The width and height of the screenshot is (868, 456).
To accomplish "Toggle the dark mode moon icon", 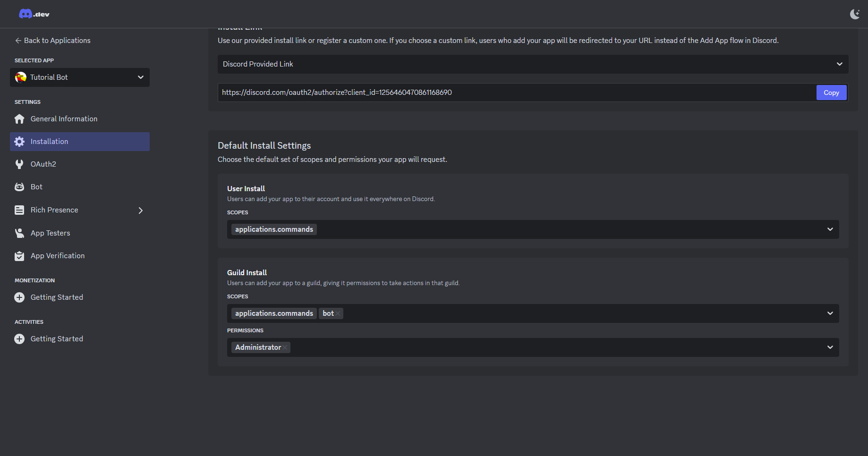I will (x=854, y=14).
